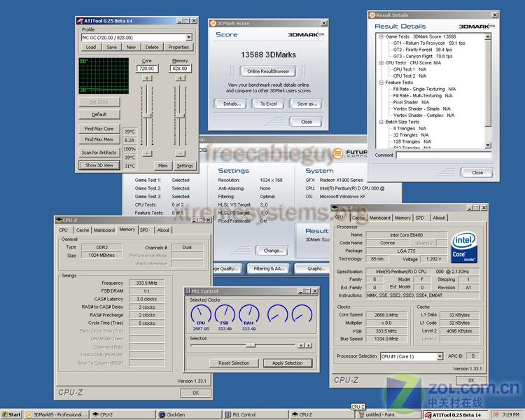Screen dimensions: 525x420
Task: Click Scan for Artifacts in ATITool
Action: [99, 153]
